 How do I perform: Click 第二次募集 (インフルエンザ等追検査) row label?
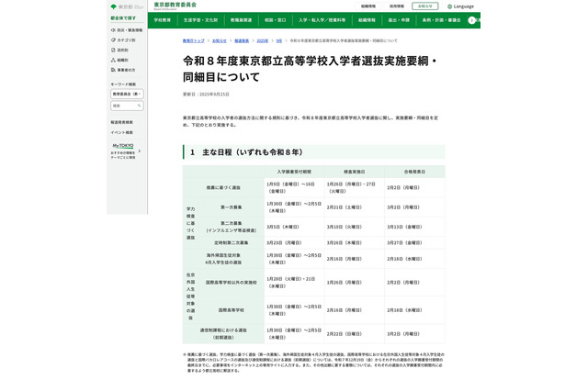coord(231,227)
